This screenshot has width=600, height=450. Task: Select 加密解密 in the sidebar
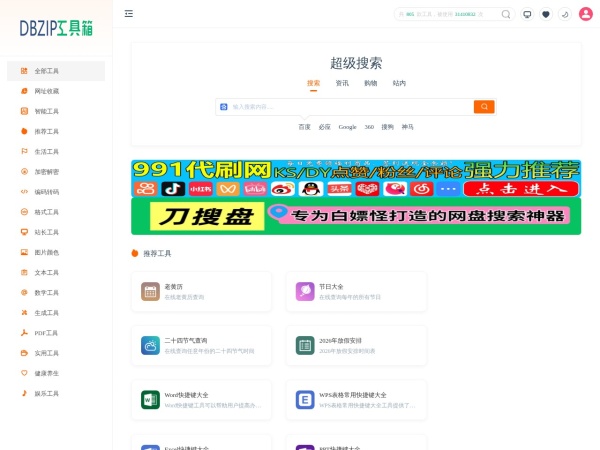click(x=56, y=172)
